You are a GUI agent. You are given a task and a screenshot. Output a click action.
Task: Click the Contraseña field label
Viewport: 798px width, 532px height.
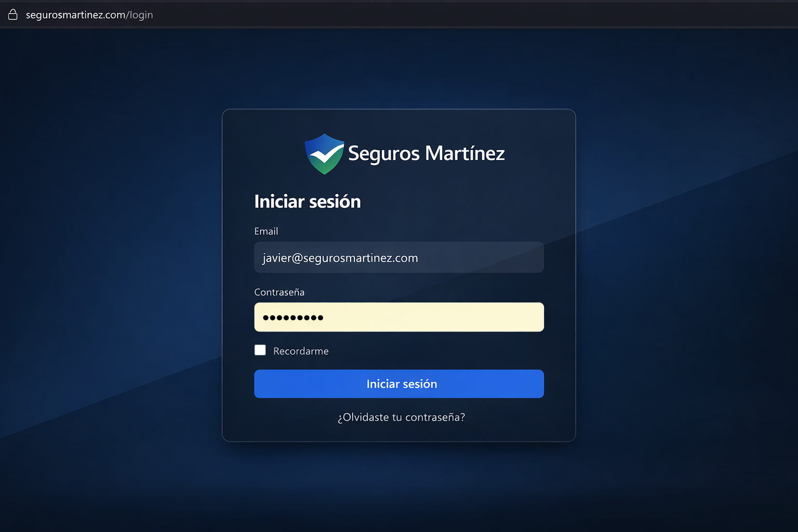pos(279,292)
